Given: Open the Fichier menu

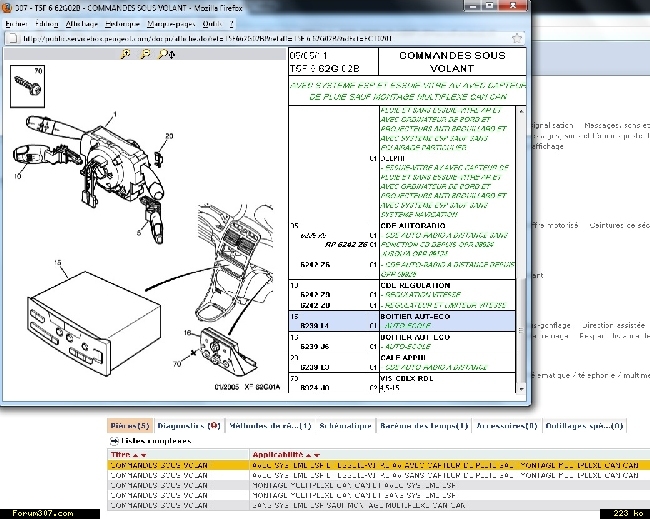Looking at the screenshot, I should (17, 24).
